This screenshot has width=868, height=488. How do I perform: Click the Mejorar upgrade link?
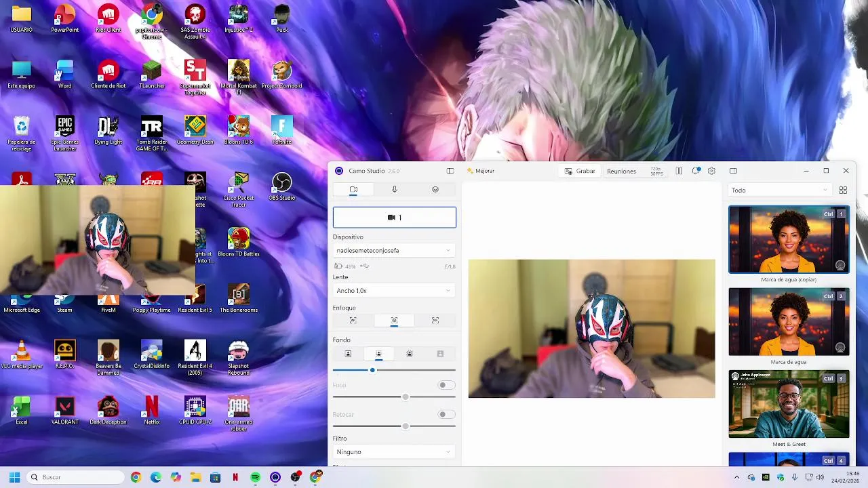point(481,171)
